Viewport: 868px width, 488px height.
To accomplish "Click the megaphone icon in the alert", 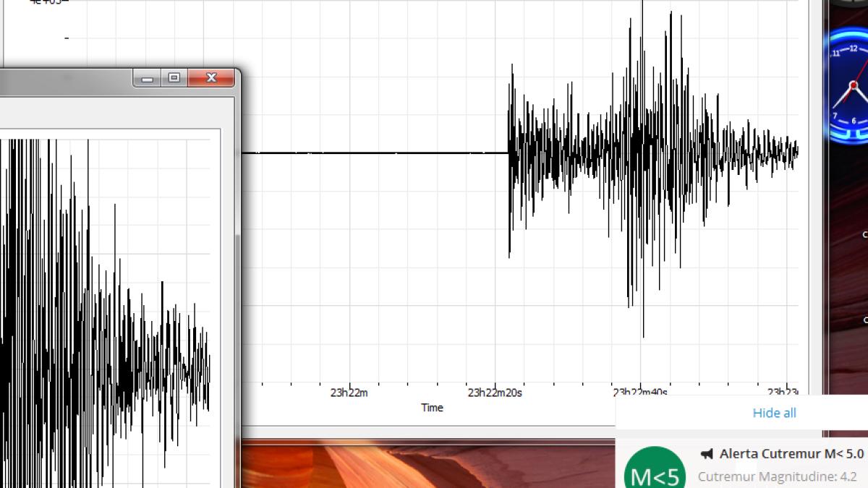I will pos(710,454).
